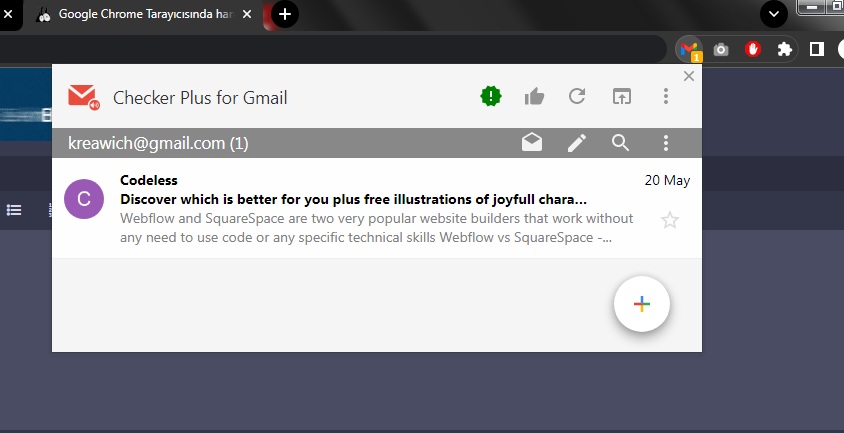The image size is (844, 433).
Task: Click the green exclamation notice badge
Action: pyautogui.click(x=491, y=96)
